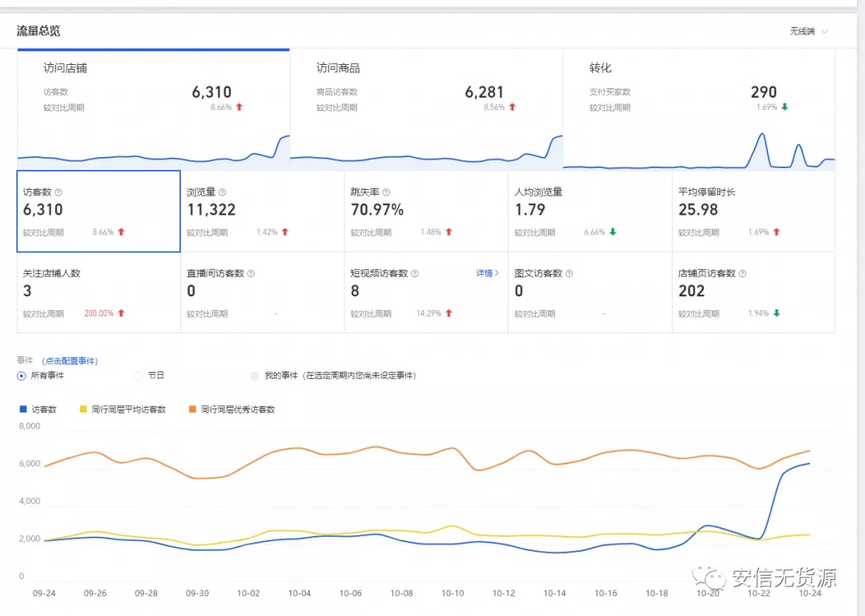Viewport: 865px width, 616px height.
Task: Select the 节日 radio button
Action: point(139,376)
